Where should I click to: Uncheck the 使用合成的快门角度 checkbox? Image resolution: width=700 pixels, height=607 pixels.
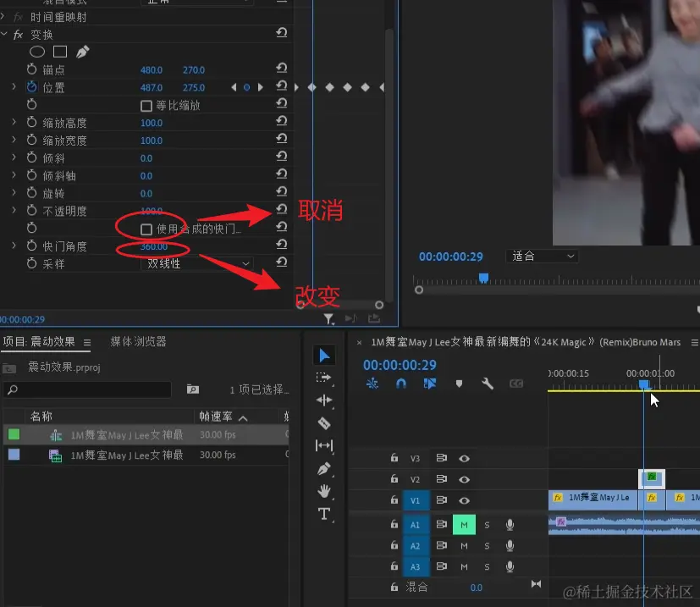(146, 229)
